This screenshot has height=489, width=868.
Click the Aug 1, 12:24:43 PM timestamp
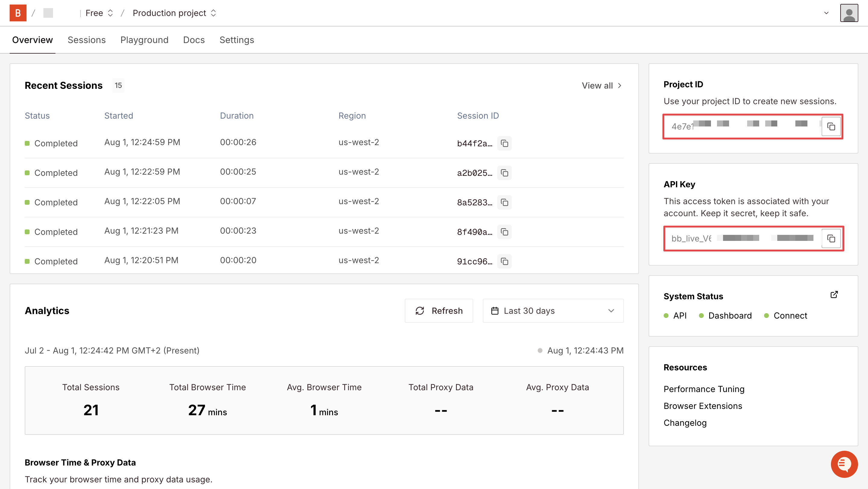(585, 350)
